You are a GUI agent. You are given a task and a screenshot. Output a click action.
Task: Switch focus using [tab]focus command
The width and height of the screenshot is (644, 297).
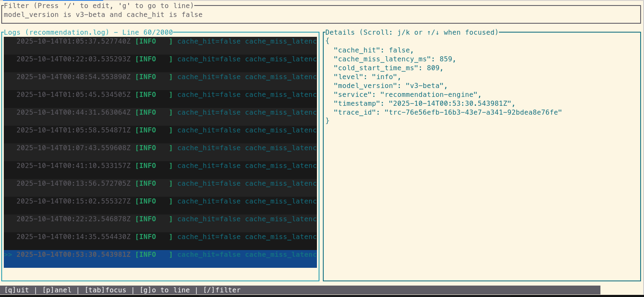(x=105, y=290)
